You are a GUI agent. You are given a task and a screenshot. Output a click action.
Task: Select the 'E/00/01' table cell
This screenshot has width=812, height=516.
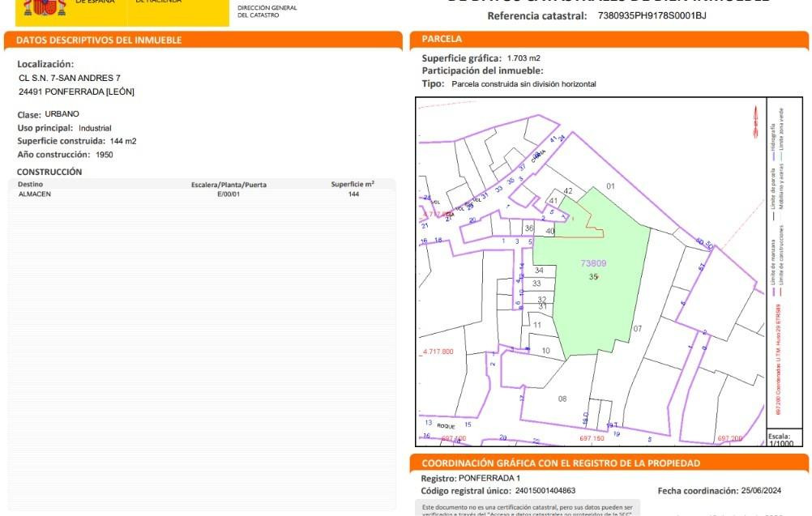click(x=229, y=194)
